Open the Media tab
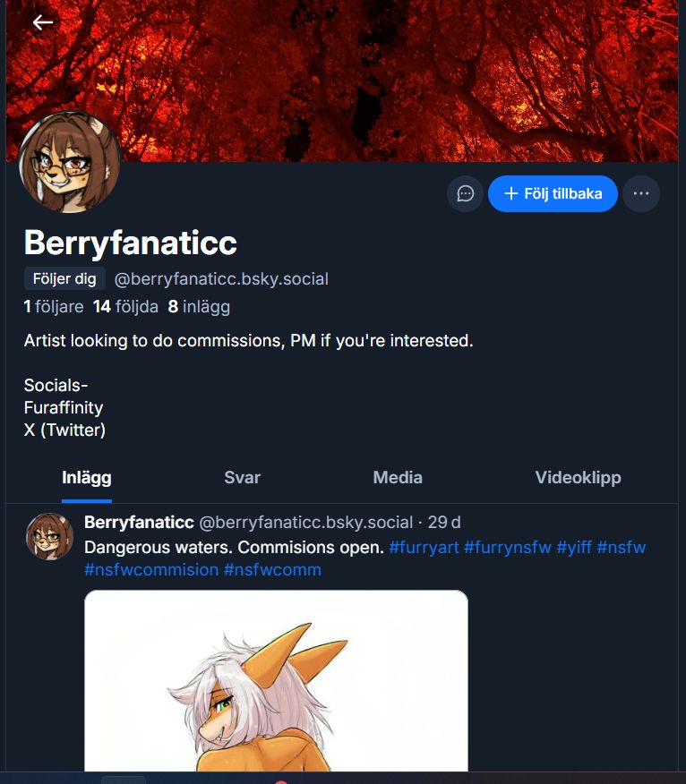Viewport: 686px width, 784px height. pos(398,478)
